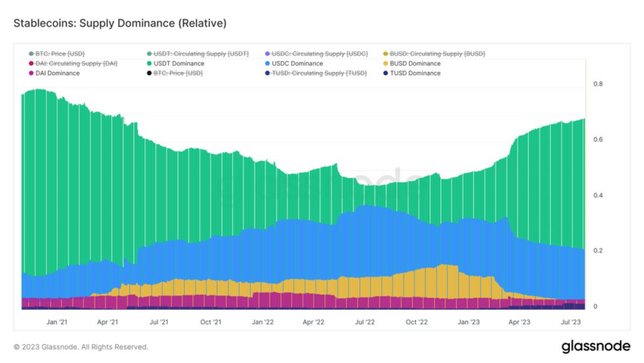The height and width of the screenshot is (363, 644).
Task: Enable USDT: Circulating Supply [USDT] series
Action: [198, 54]
